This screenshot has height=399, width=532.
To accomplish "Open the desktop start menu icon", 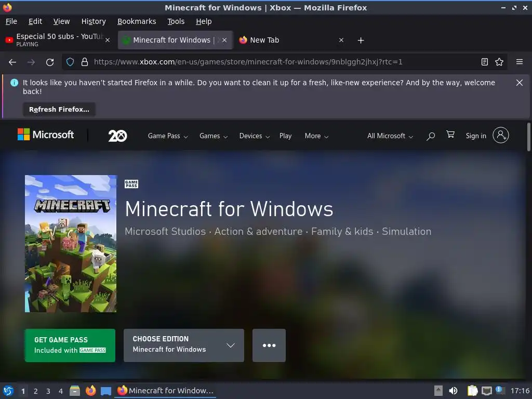I will [x=8, y=391].
